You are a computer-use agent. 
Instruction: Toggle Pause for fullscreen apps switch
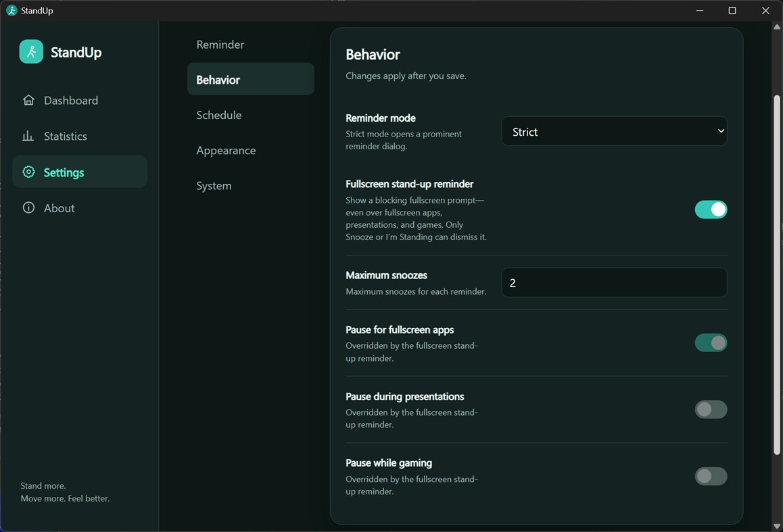click(x=711, y=343)
